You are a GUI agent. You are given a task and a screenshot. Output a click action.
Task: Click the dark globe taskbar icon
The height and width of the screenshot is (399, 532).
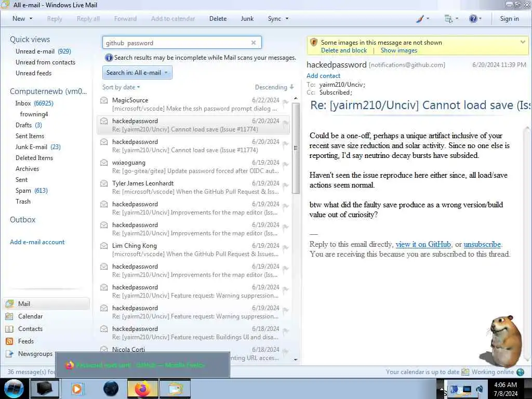111,389
